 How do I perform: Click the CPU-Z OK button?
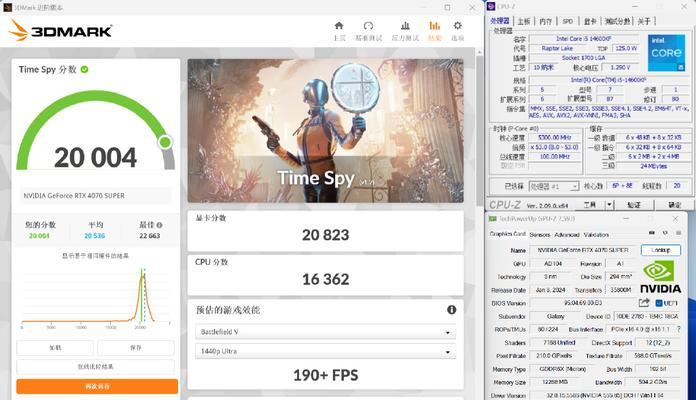[x=674, y=205]
